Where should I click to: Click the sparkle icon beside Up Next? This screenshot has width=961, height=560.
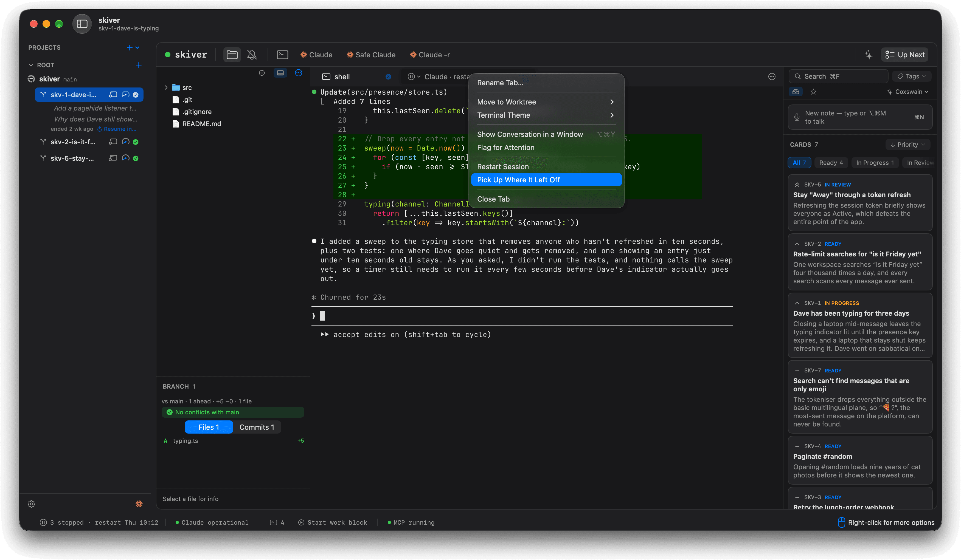click(x=868, y=55)
